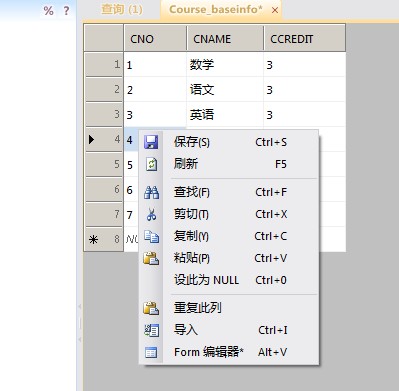Click CNO cell with value 7
Viewport: 399px width, 391px height.
click(131, 214)
